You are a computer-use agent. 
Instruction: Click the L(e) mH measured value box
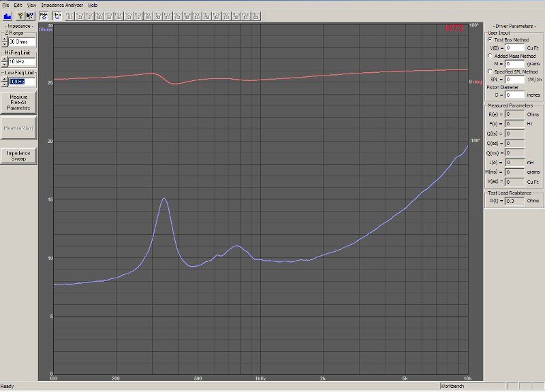point(514,163)
